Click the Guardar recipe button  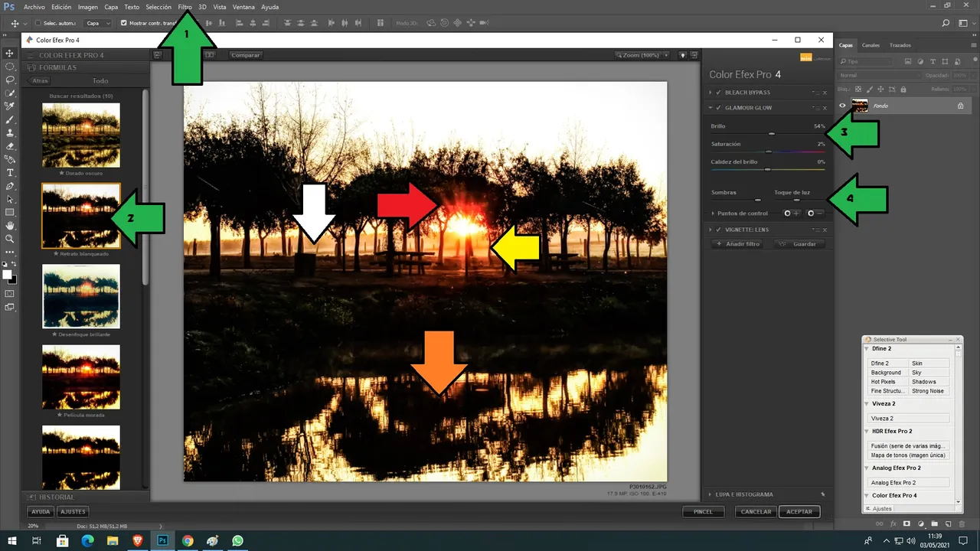tap(799, 244)
